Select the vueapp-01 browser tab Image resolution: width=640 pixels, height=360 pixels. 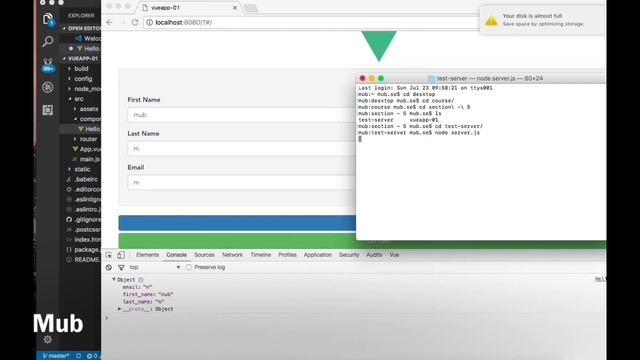click(x=189, y=8)
